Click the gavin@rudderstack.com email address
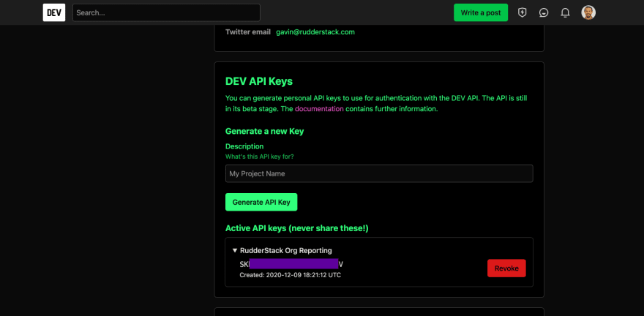Viewport: 644px width, 316px height. [x=315, y=32]
